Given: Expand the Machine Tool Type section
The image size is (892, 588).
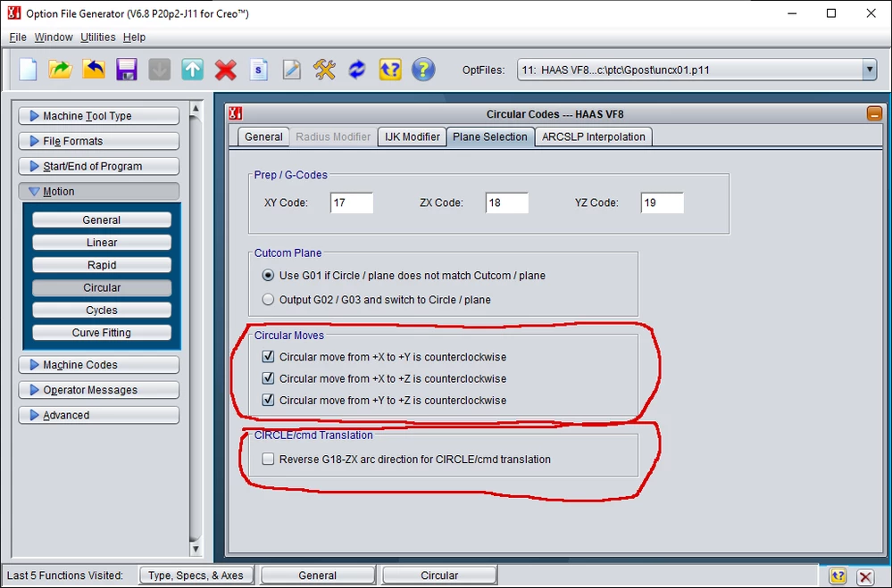Looking at the screenshot, I should click(x=98, y=115).
